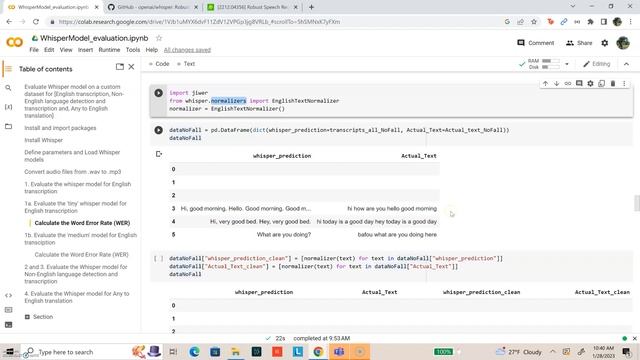Open the Tools menu
Image resolution: width=640 pixels, height=360 pixels.
pos(133,50)
